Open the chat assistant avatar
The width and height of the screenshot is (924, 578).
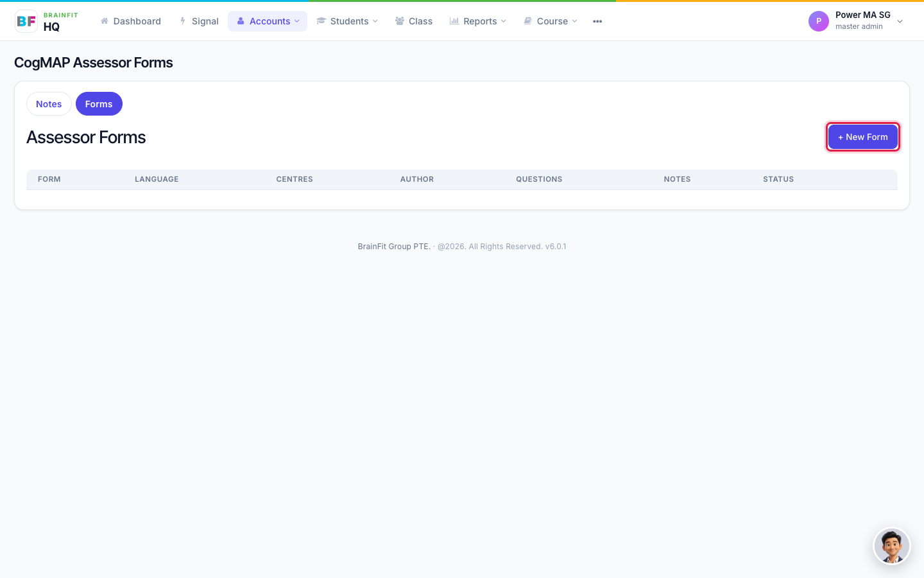click(x=892, y=547)
